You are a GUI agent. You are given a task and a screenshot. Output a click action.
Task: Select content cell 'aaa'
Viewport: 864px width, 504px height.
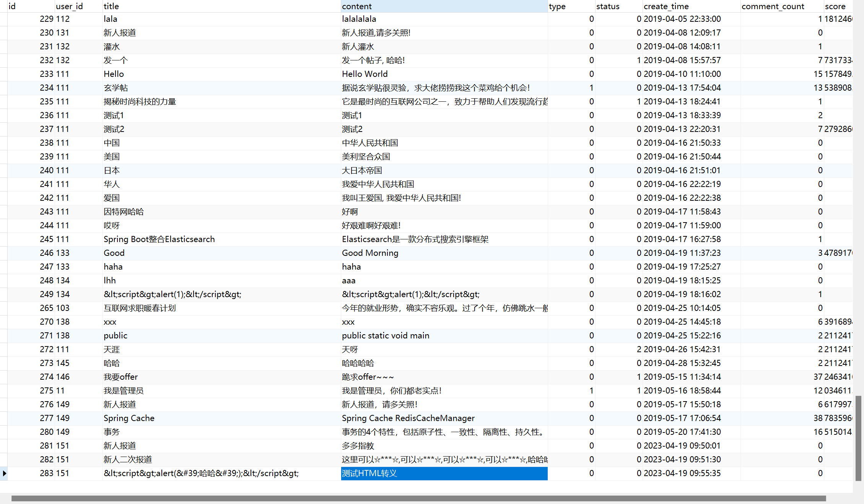tap(444, 281)
